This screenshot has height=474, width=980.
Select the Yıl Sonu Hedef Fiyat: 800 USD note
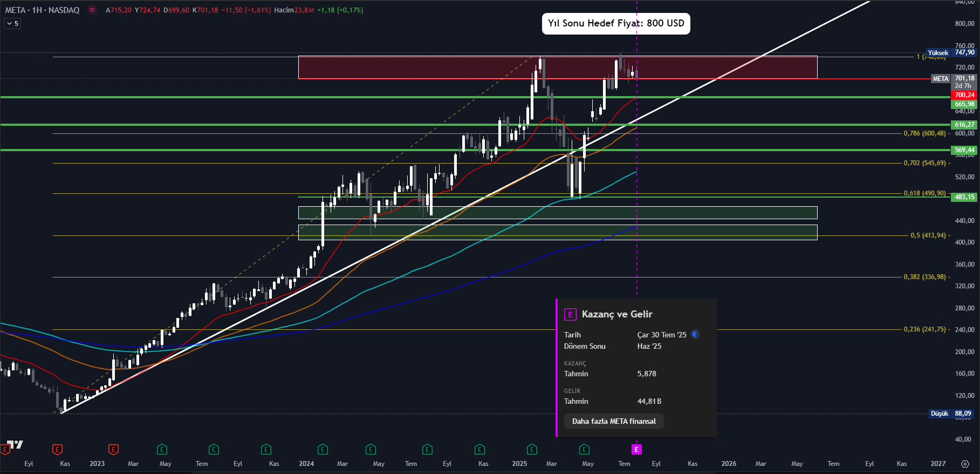click(x=616, y=23)
